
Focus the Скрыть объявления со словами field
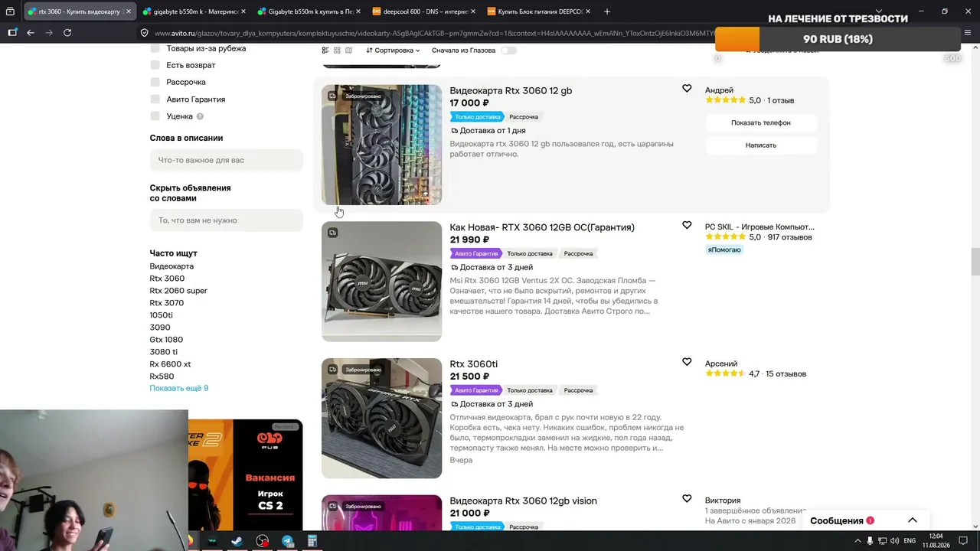click(227, 220)
